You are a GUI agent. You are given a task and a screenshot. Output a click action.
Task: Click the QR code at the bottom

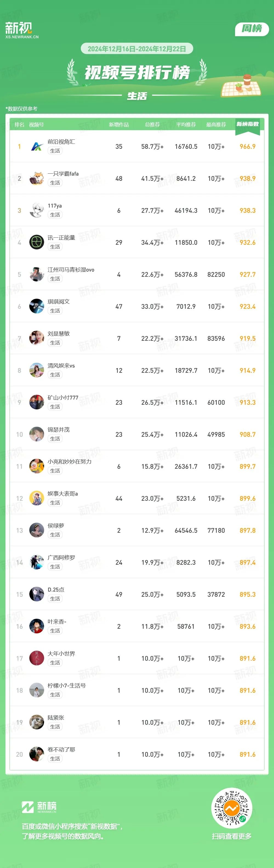[x=232, y=808]
